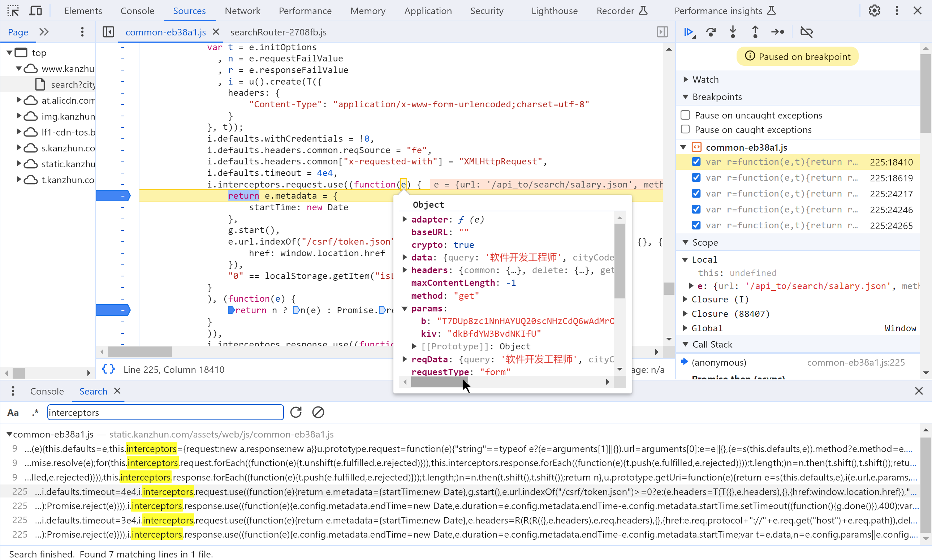Toggle the device toolbar icon
Image resolution: width=932 pixels, height=560 pixels.
click(x=35, y=10)
